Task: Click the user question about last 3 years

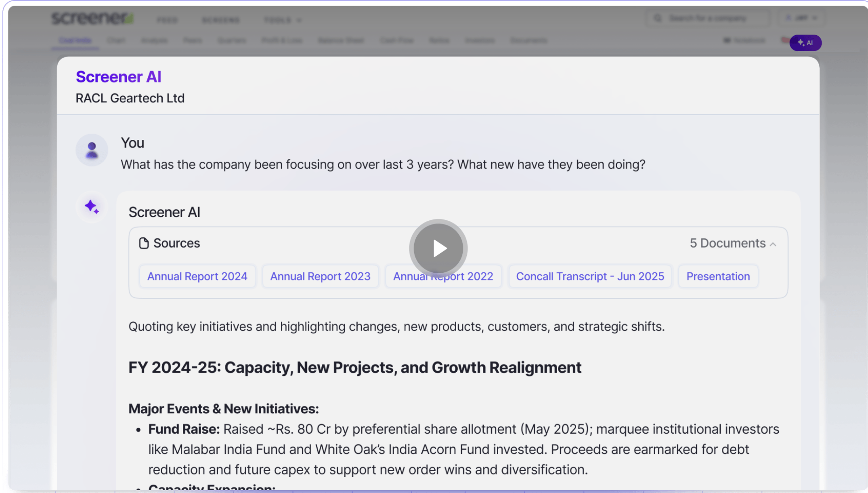Action: 383,164
